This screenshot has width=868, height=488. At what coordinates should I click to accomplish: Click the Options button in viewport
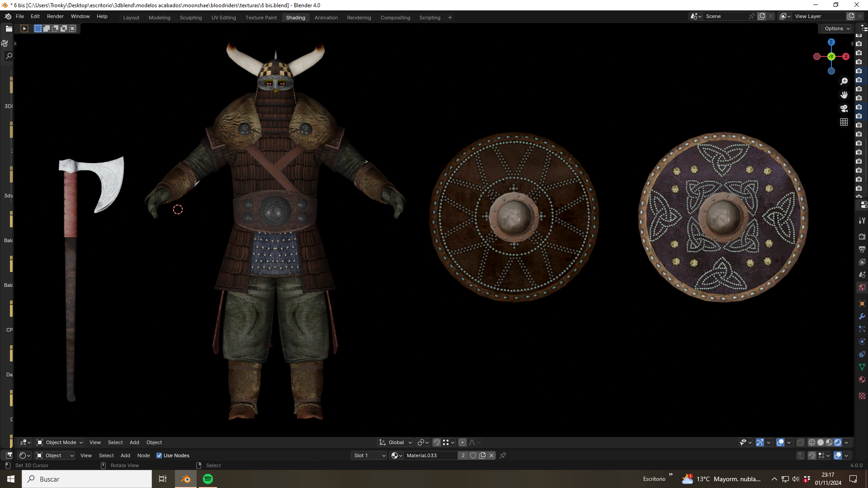tap(836, 28)
